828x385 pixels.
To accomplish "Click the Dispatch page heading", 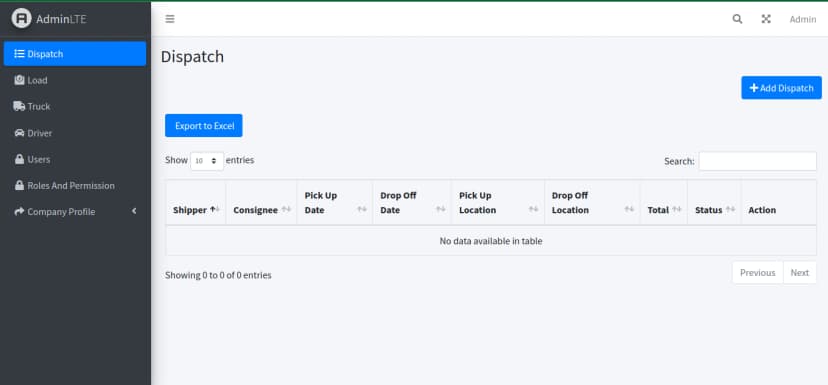I will (192, 57).
